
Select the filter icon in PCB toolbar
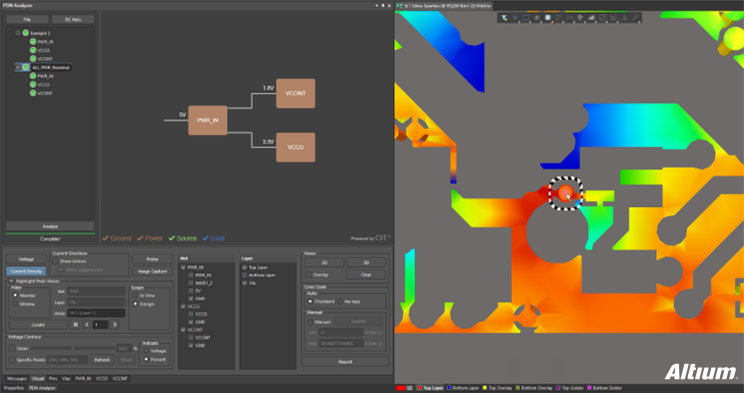coord(504,18)
